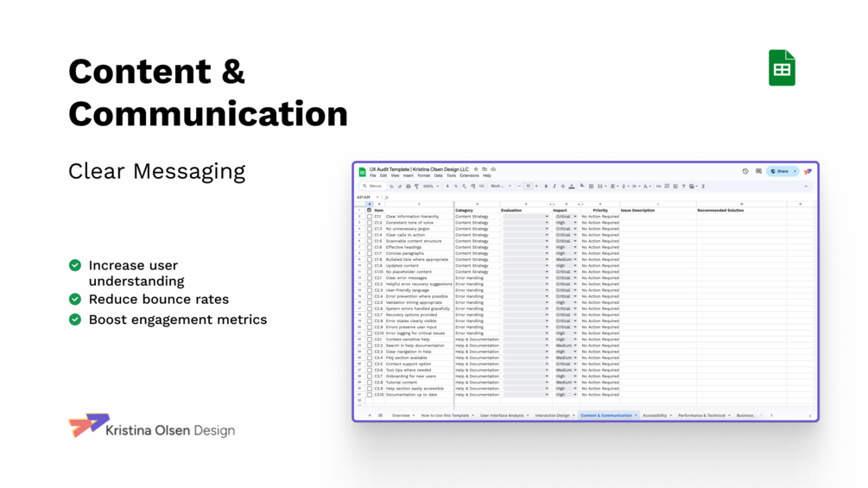The height and width of the screenshot is (488, 868).
Task: Increase font size with plus button
Action: coord(536,186)
